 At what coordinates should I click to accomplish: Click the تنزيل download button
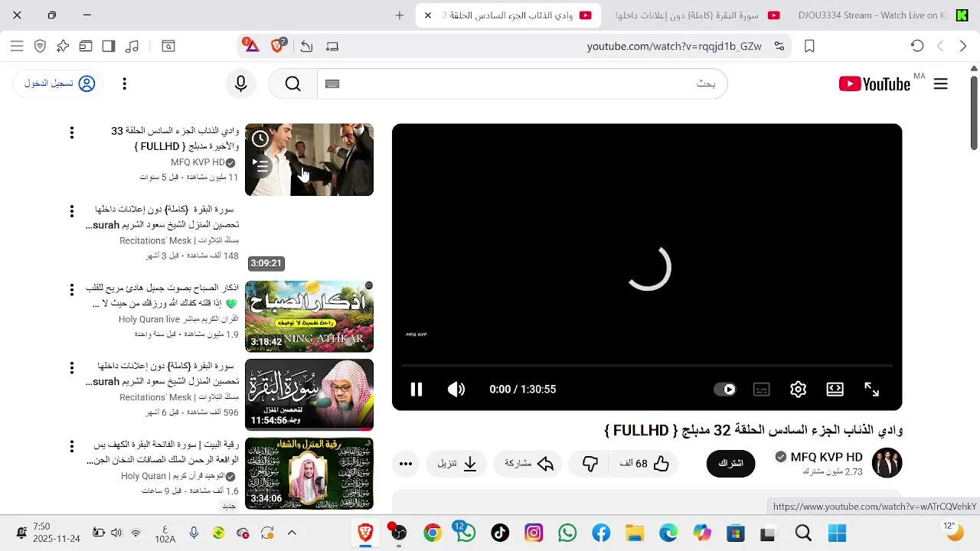point(458,464)
